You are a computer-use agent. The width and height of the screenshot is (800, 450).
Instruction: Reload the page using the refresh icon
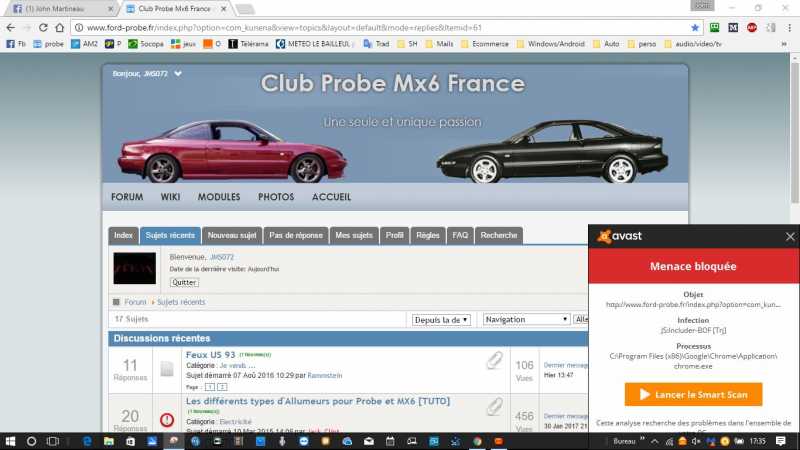(43, 28)
